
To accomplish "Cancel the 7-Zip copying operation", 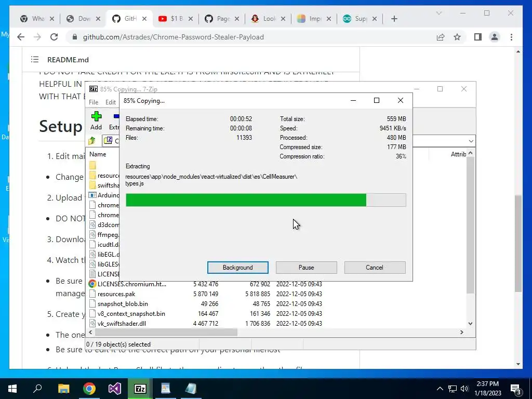I will 375,268.
